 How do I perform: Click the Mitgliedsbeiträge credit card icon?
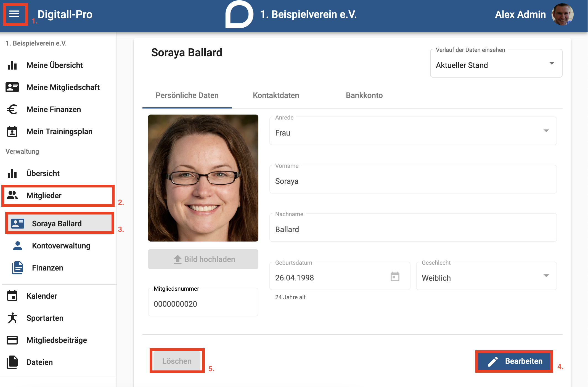click(x=12, y=340)
